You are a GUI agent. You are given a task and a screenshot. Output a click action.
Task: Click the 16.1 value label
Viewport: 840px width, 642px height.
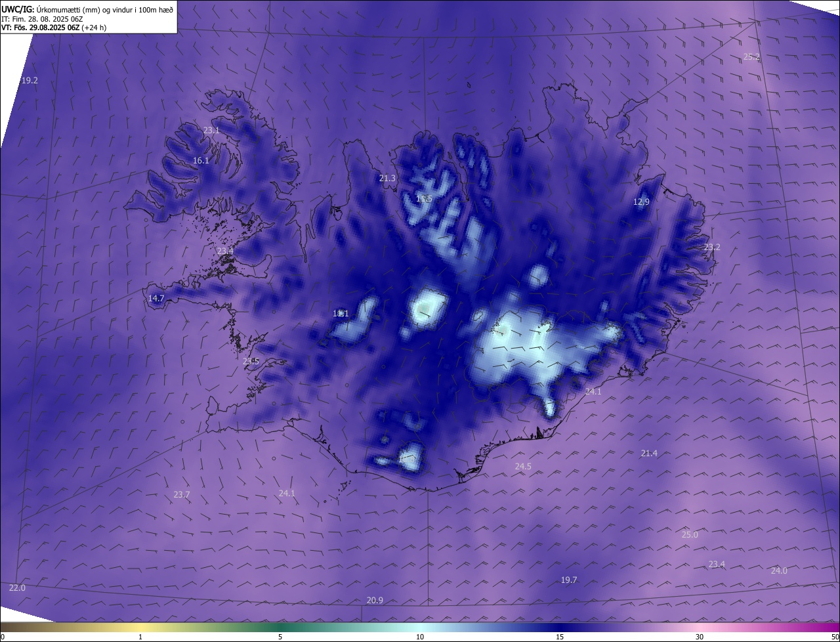pos(201,160)
